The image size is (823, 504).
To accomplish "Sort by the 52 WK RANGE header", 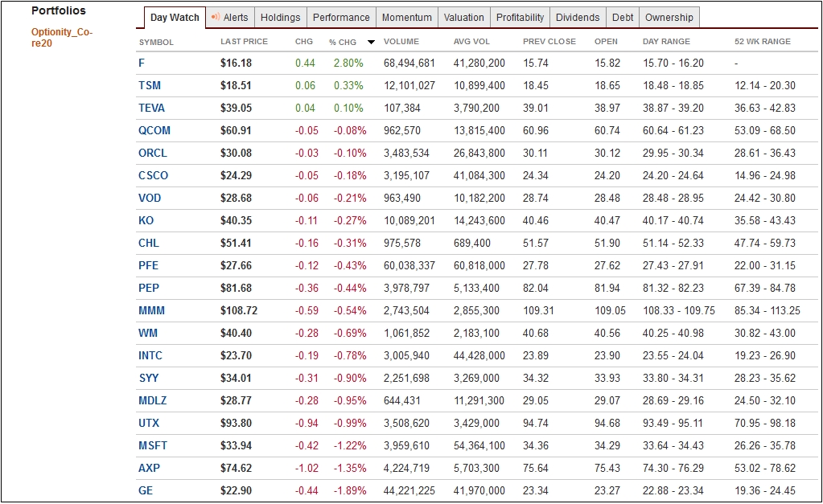I will tap(763, 42).
